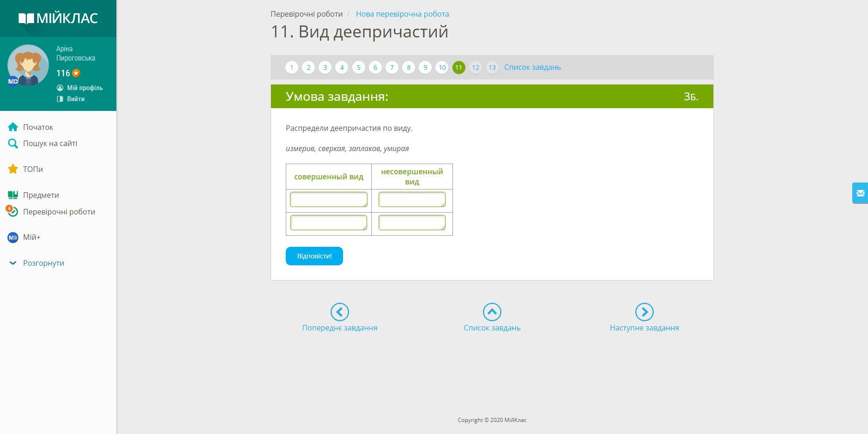The width and height of the screenshot is (868, 434).
Task: Open ТОПи menu item
Action: pos(33,169)
